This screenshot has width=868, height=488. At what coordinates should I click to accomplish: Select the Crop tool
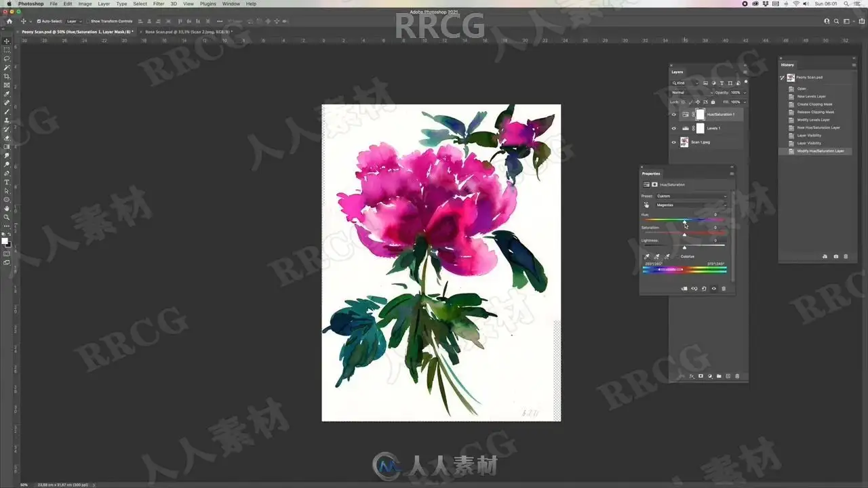[x=7, y=76]
